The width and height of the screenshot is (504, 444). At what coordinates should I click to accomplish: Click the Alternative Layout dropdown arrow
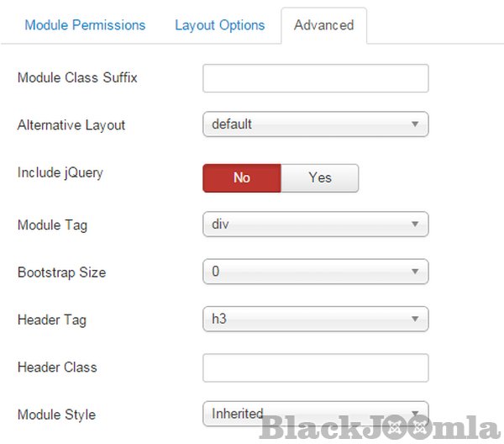[415, 124]
